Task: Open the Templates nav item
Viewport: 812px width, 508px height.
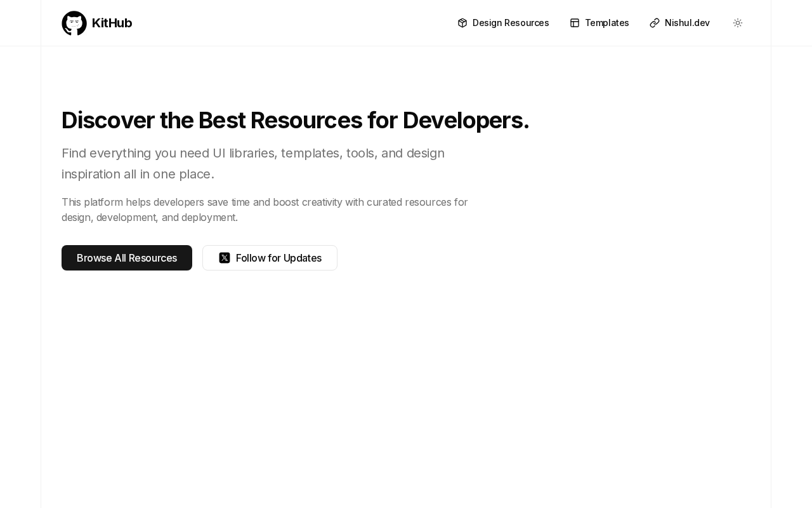Action: [606, 23]
